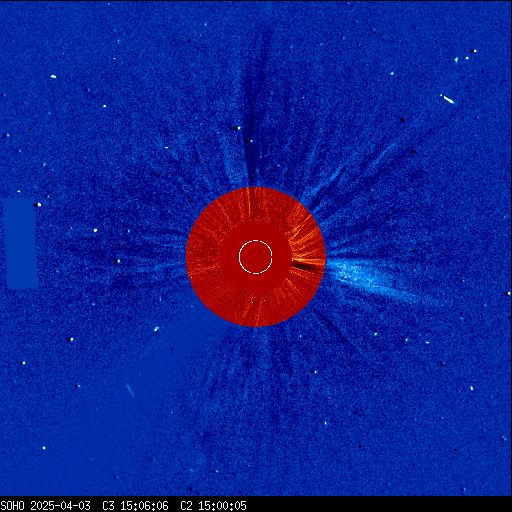
Task: Click the dark wedge inside the red C2 ring
Action: tap(307, 266)
